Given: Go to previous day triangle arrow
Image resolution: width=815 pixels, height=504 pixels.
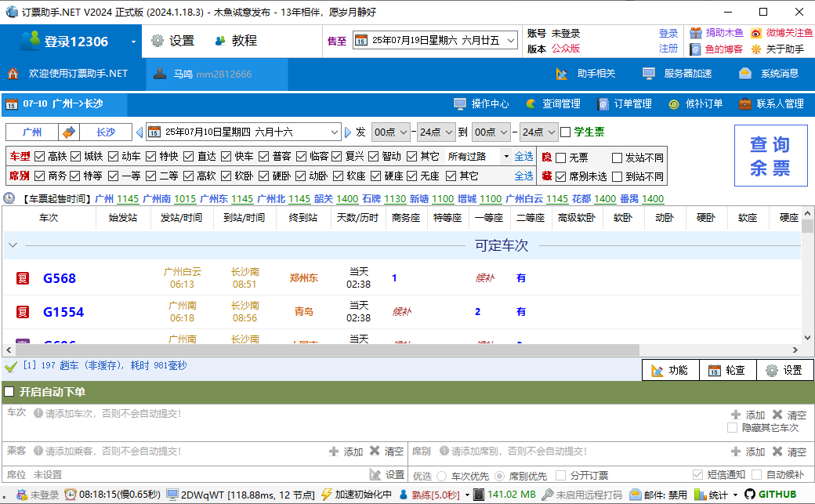Looking at the screenshot, I should pyautogui.click(x=139, y=132).
